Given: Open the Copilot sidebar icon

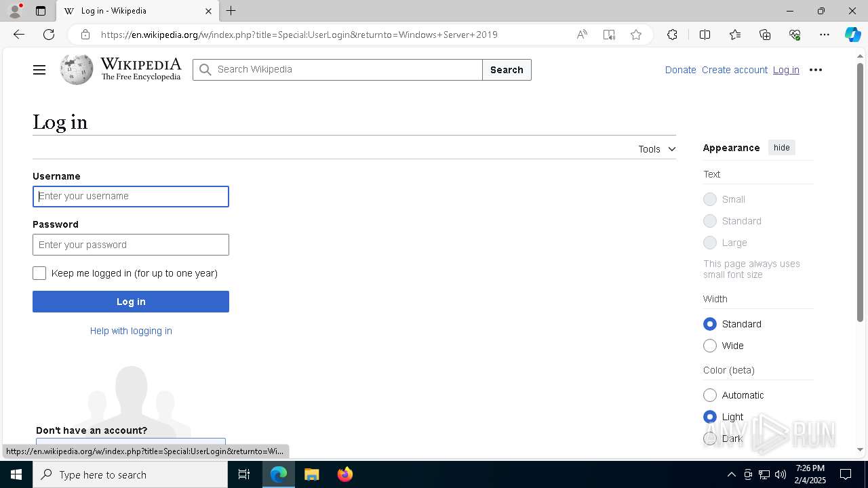Looking at the screenshot, I should [x=852, y=35].
